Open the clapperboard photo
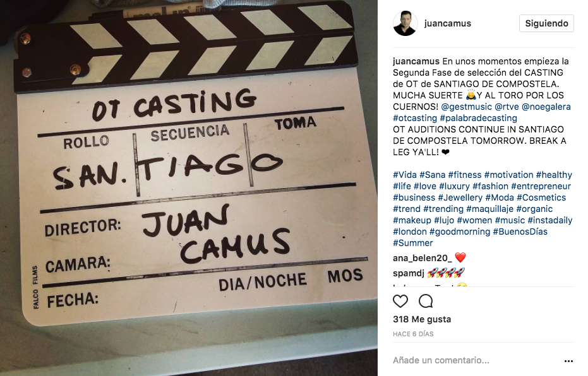 (189, 188)
